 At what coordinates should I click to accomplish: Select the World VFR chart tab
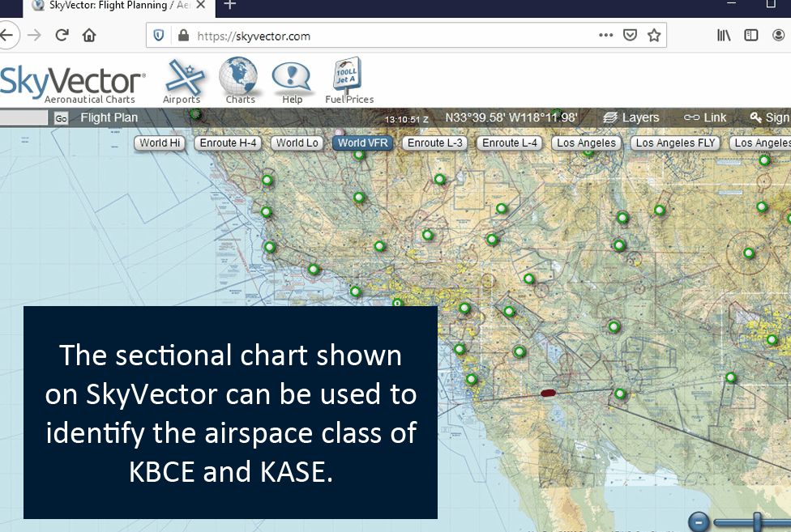click(363, 143)
